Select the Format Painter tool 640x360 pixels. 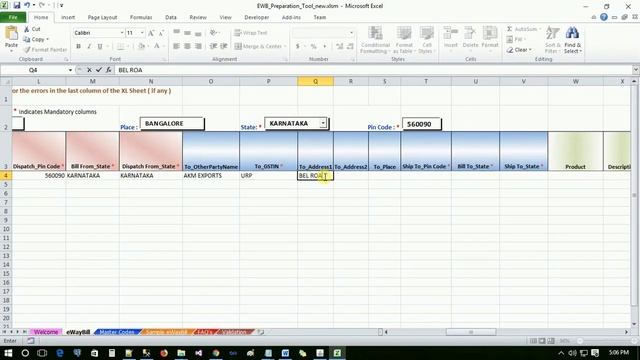click(x=45, y=49)
